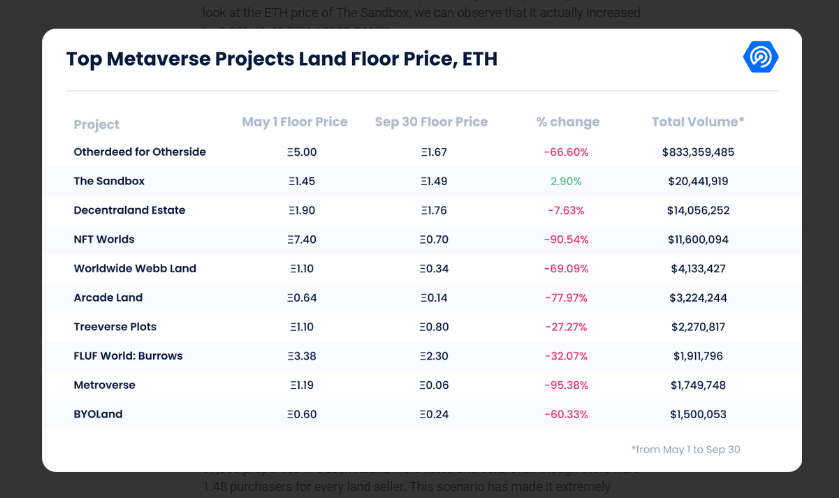Click Otherdeed total volume $833,359,485
Screen dimensions: 839x498
[698, 152]
